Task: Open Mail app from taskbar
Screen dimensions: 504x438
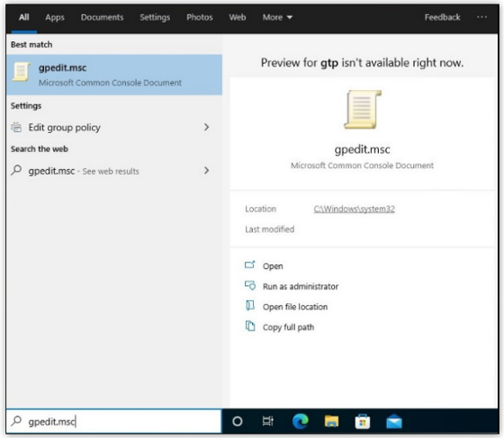Action: tap(394, 422)
